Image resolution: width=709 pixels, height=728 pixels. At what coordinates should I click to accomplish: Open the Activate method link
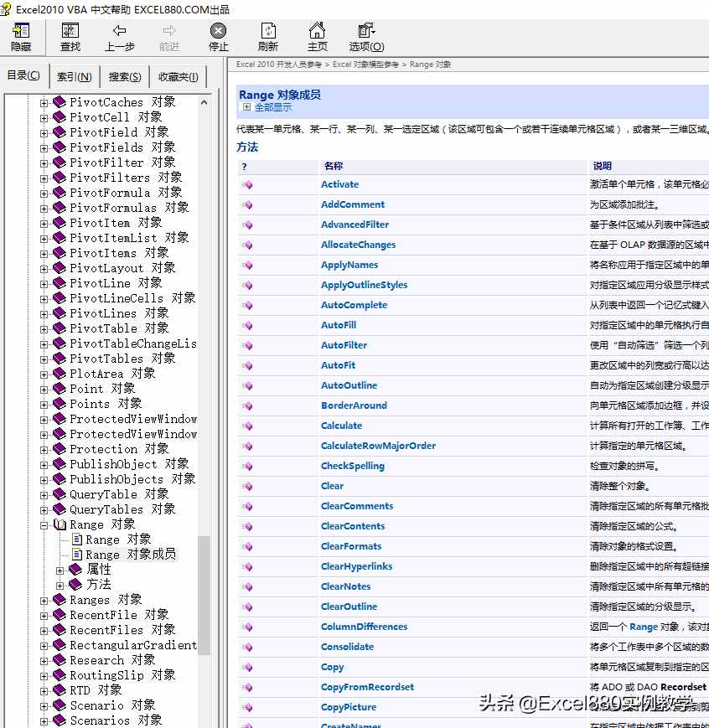click(339, 184)
